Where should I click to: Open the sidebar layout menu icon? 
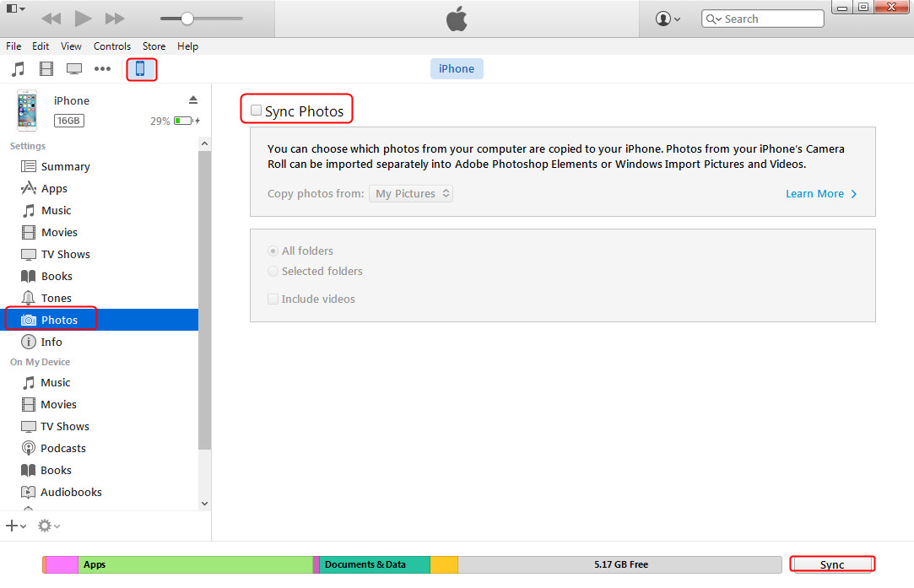[x=16, y=8]
